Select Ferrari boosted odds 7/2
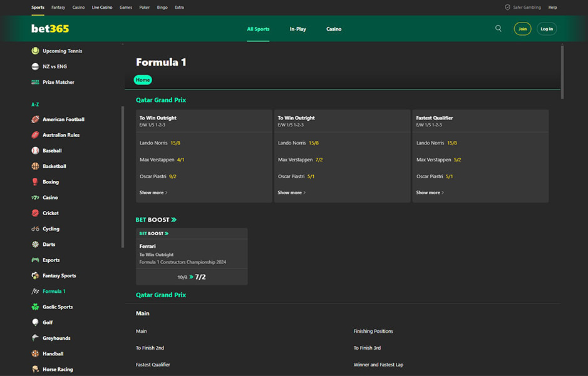588x376 pixels. click(192, 277)
